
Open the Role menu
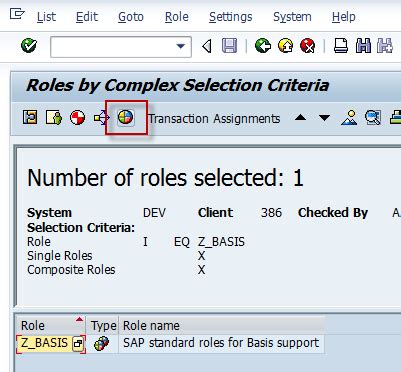tap(177, 17)
